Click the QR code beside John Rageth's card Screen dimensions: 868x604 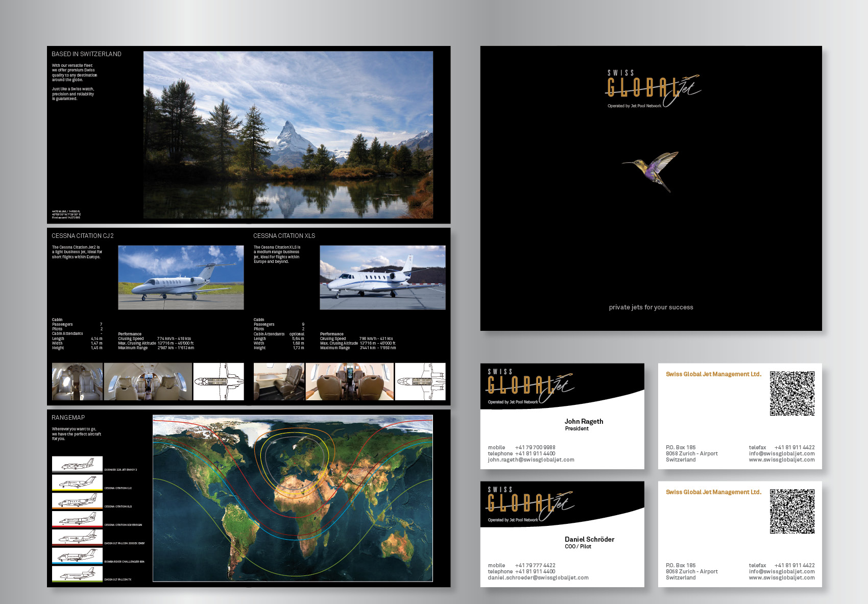click(792, 393)
